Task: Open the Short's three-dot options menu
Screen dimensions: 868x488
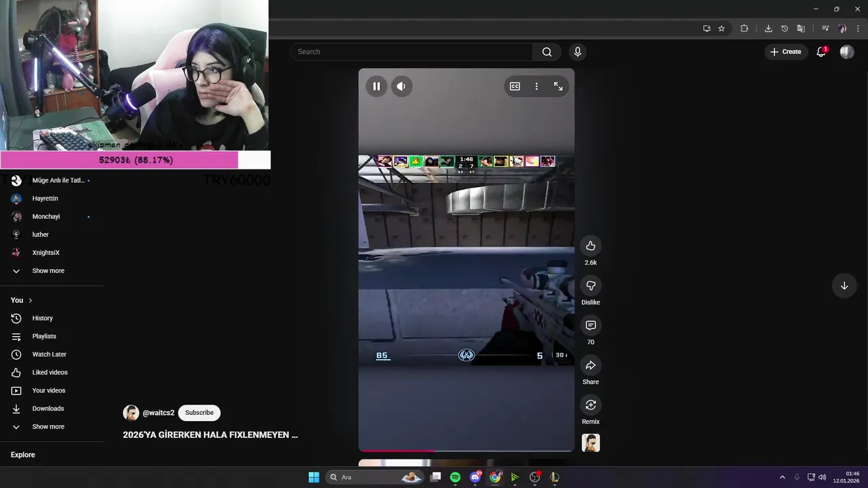Action: tap(536, 86)
